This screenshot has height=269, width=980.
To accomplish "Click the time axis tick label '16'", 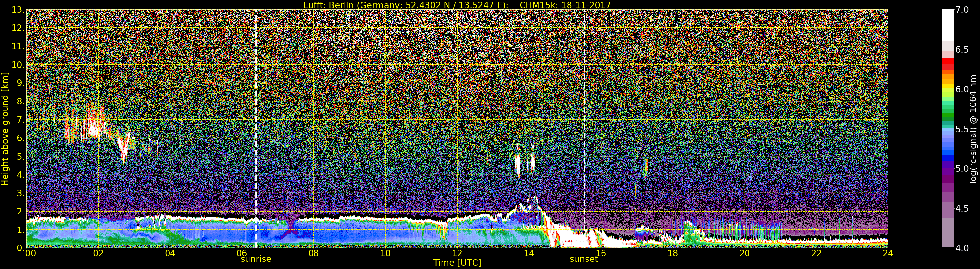I will pyautogui.click(x=601, y=253).
